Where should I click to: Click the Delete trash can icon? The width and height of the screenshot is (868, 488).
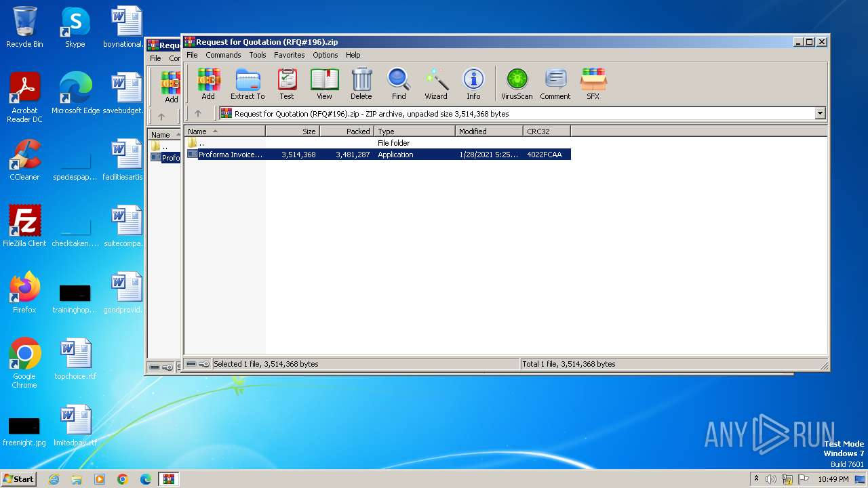coord(361,84)
